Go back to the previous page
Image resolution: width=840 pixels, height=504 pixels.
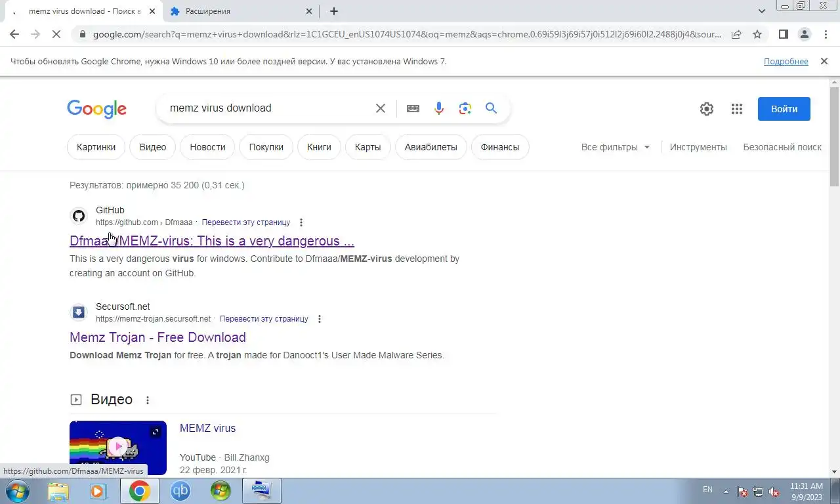14,34
